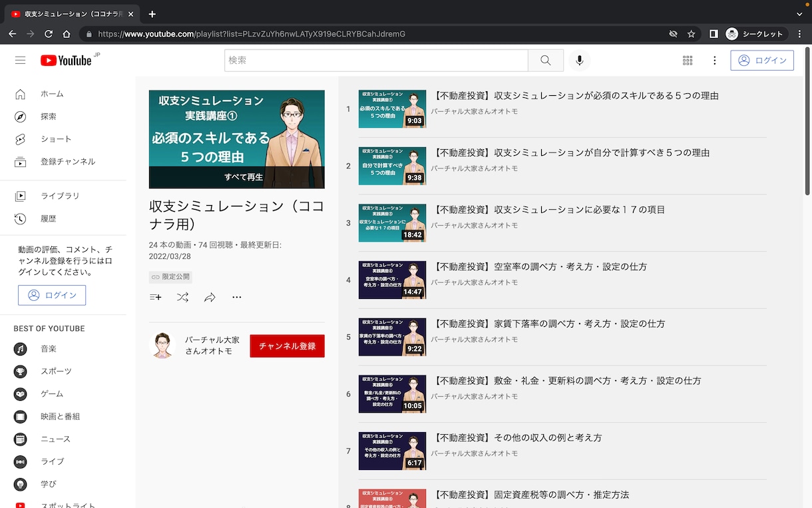Start voice search with microphone
The width and height of the screenshot is (812, 508).
(x=580, y=61)
